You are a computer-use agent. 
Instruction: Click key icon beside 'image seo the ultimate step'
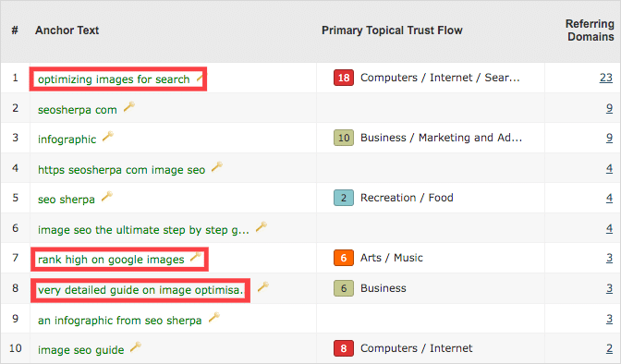point(262,227)
